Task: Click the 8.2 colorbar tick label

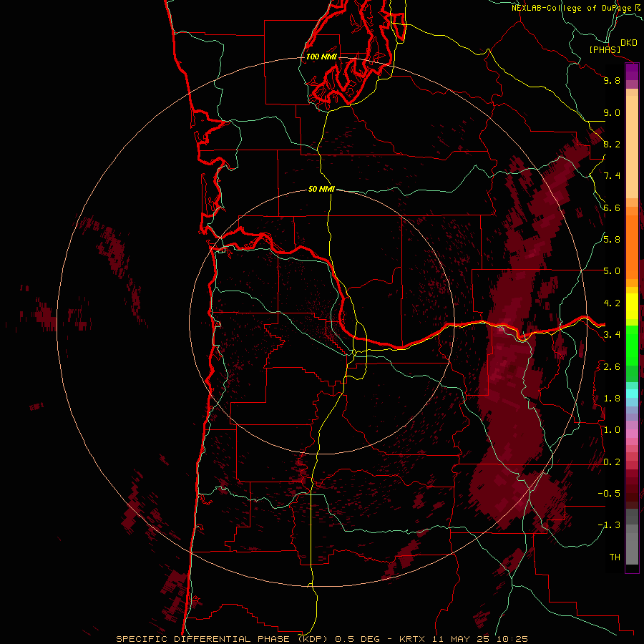Action: click(612, 144)
